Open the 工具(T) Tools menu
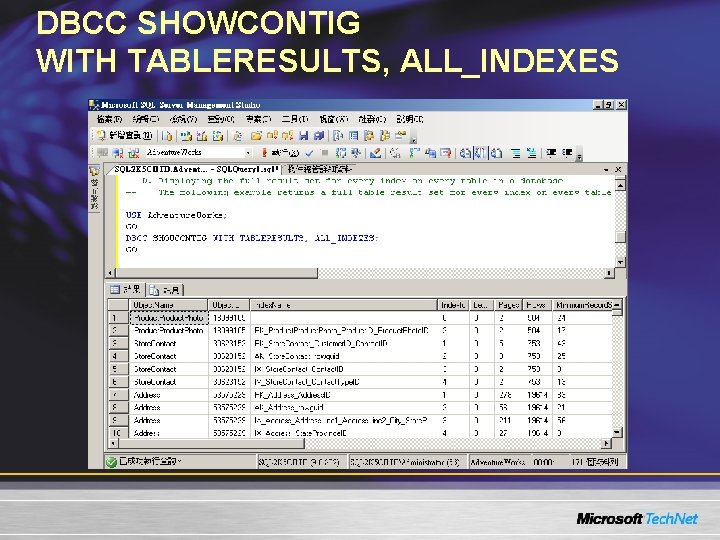Image resolution: width=720 pixels, height=540 pixels. tap(295, 119)
